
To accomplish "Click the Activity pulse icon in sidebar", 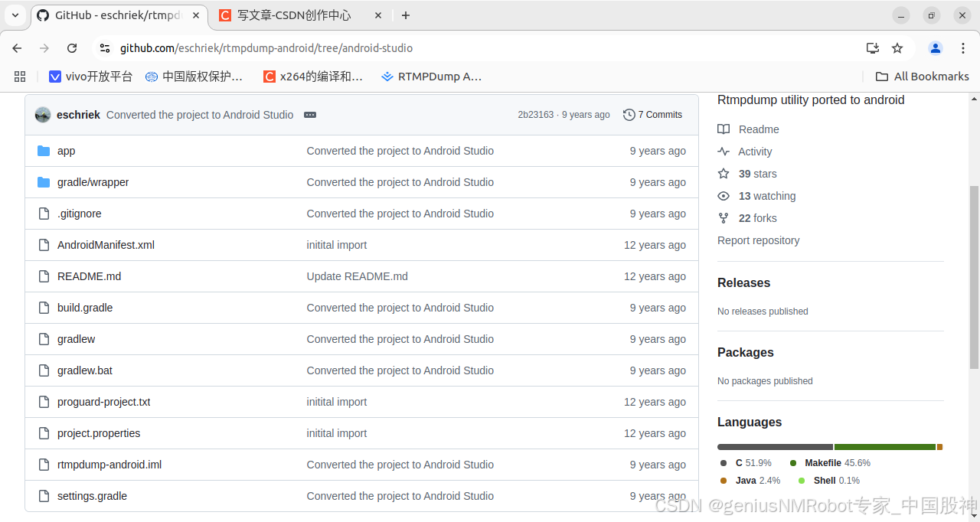I will tap(724, 151).
